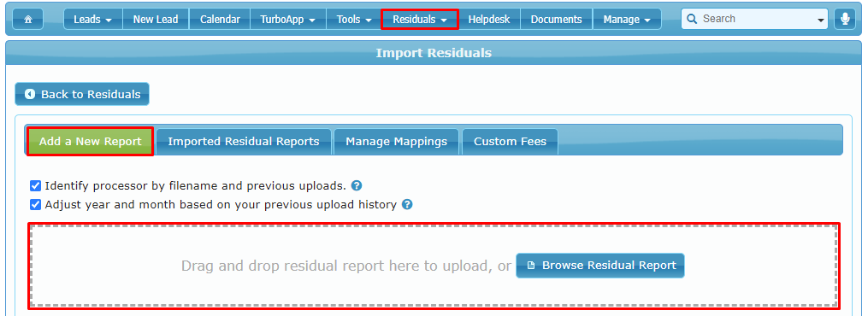Open the Tools dropdown menu
This screenshot has width=868, height=316.
tap(354, 20)
